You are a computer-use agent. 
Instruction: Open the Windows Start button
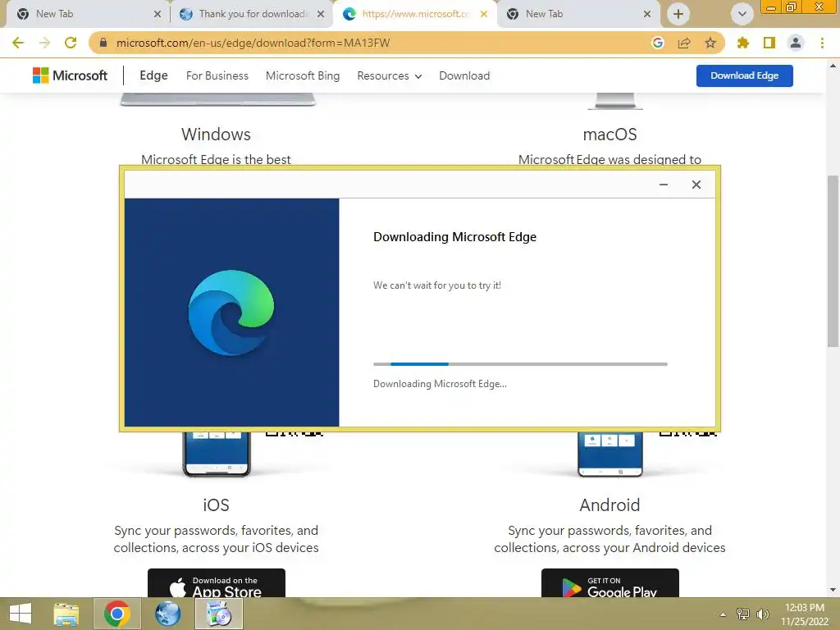point(21,614)
